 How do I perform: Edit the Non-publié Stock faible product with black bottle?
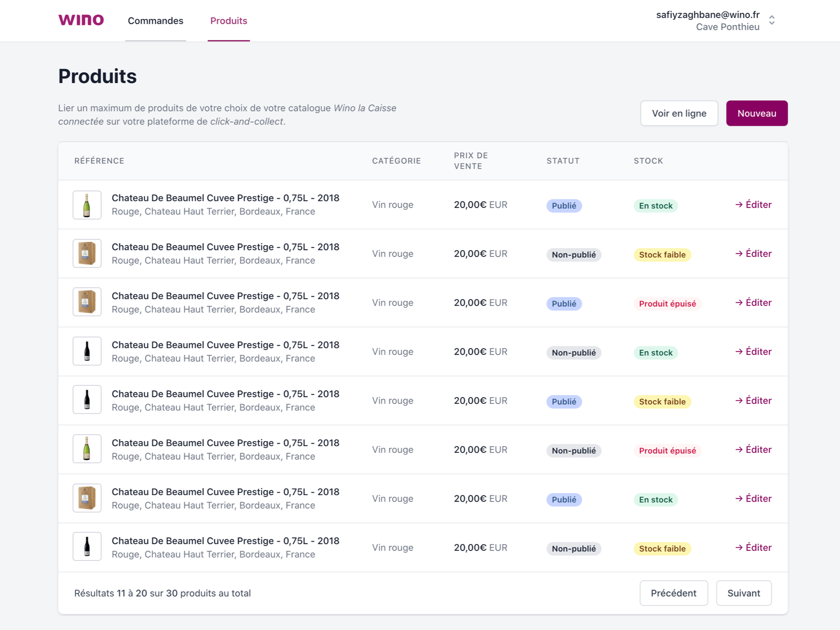(753, 547)
